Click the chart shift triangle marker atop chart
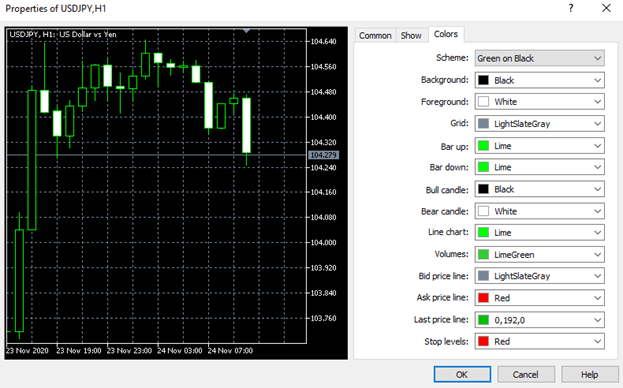The image size is (623, 388). pos(246,31)
